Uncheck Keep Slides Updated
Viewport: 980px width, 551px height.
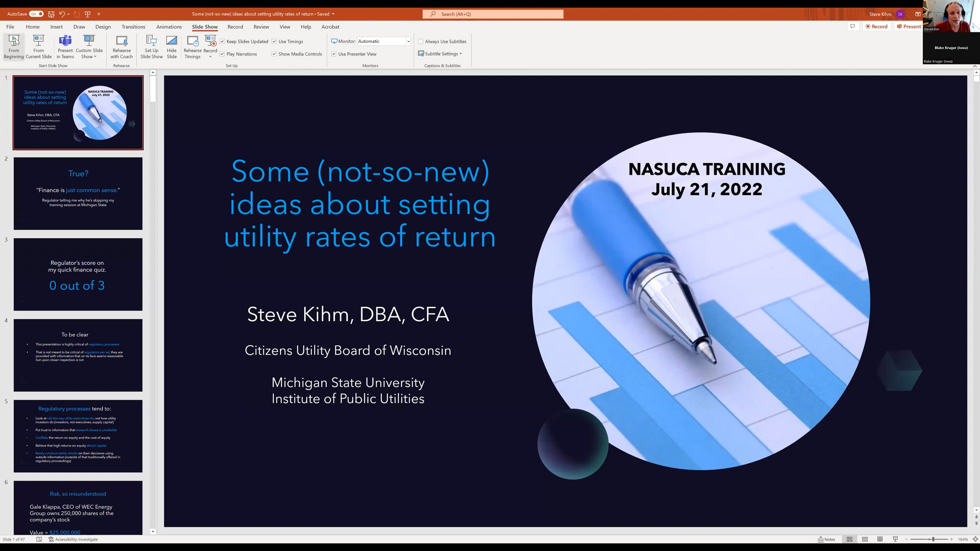[222, 41]
